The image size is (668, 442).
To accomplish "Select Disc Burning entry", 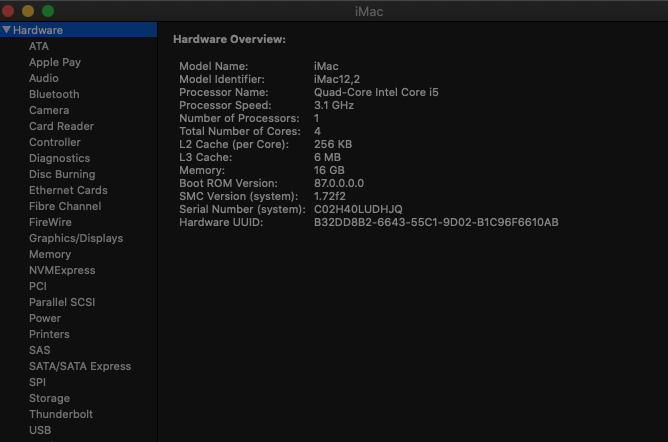I will [x=62, y=174].
